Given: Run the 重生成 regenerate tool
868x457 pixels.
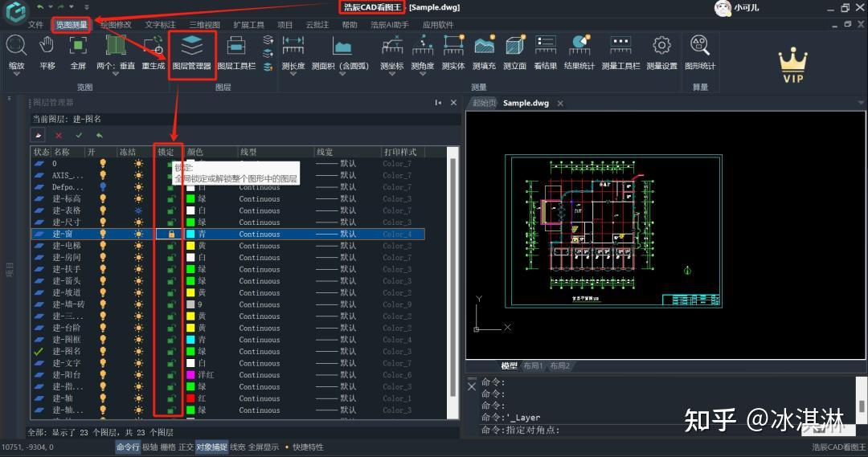Looking at the screenshot, I should 154,45.
